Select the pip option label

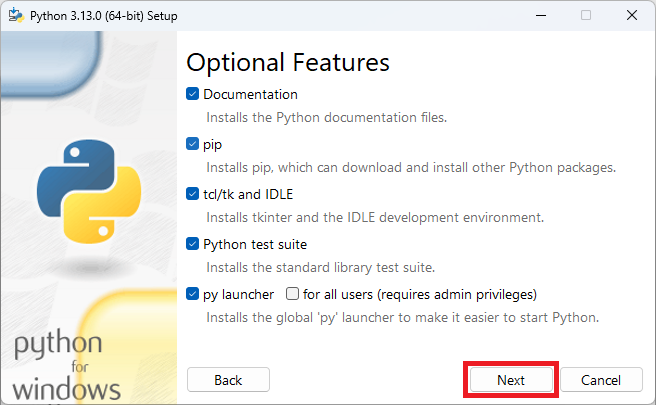click(213, 145)
